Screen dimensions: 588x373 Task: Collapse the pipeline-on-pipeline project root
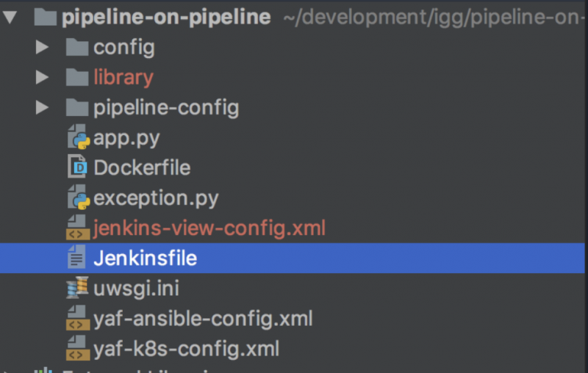point(11,18)
